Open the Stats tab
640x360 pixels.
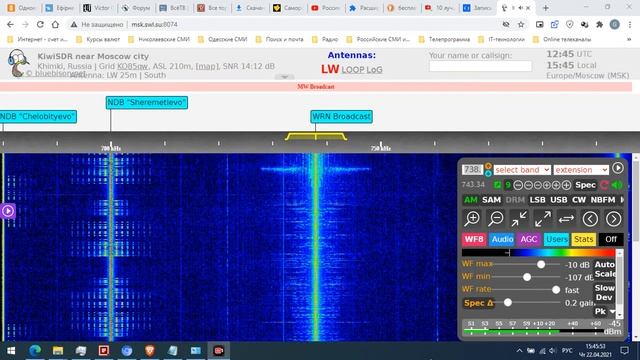[x=584, y=239]
